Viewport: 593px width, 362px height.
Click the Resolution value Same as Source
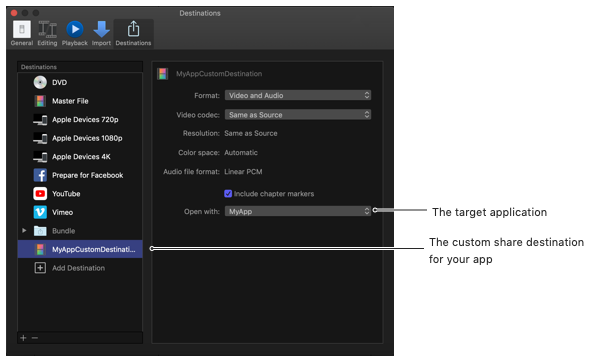pyautogui.click(x=251, y=133)
